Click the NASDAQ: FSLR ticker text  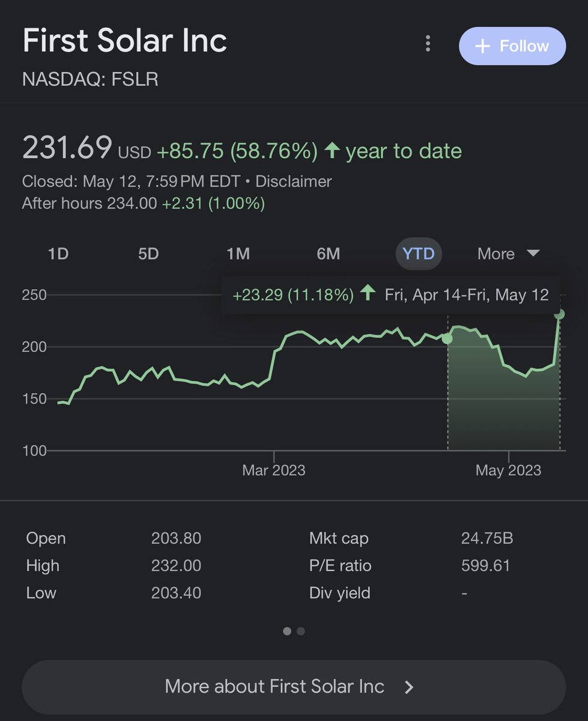tap(90, 79)
